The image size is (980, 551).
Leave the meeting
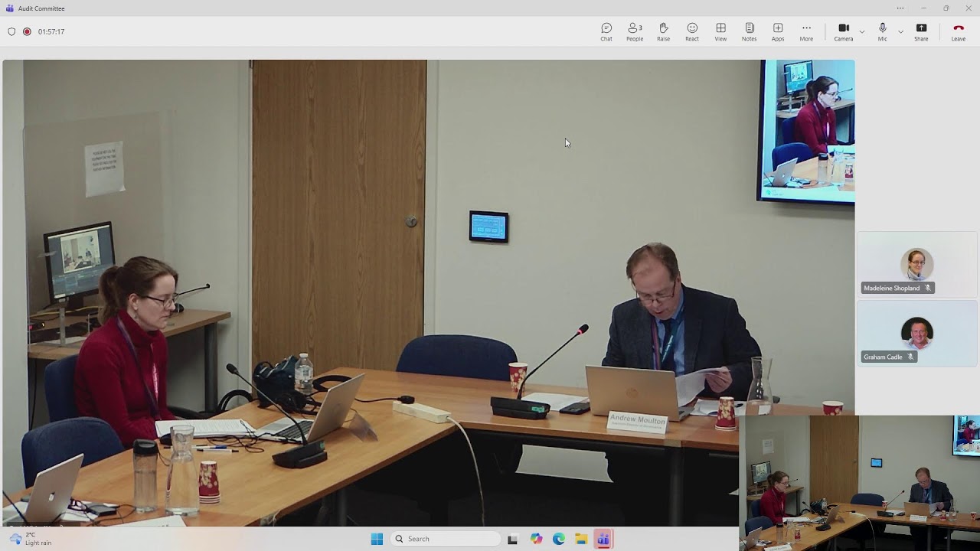click(958, 31)
